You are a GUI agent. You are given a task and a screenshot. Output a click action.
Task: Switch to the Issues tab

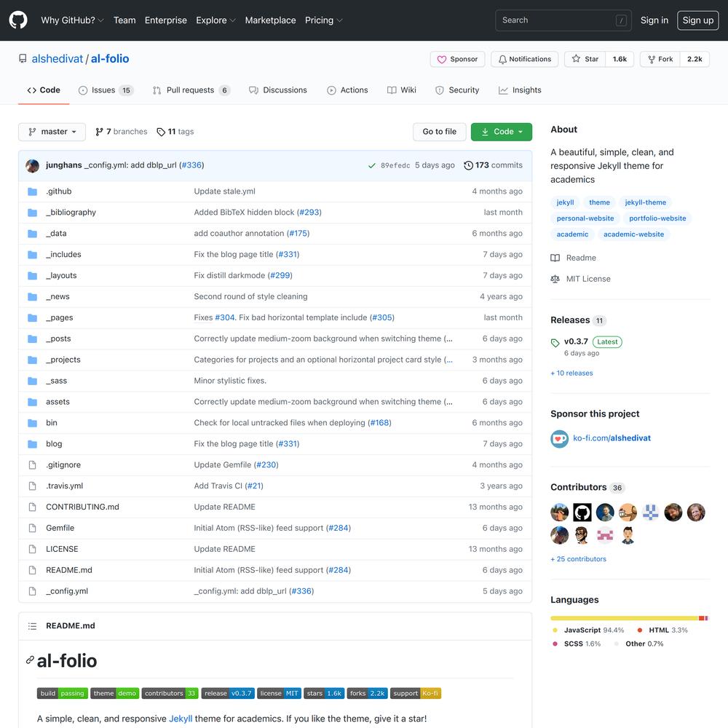click(106, 90)
